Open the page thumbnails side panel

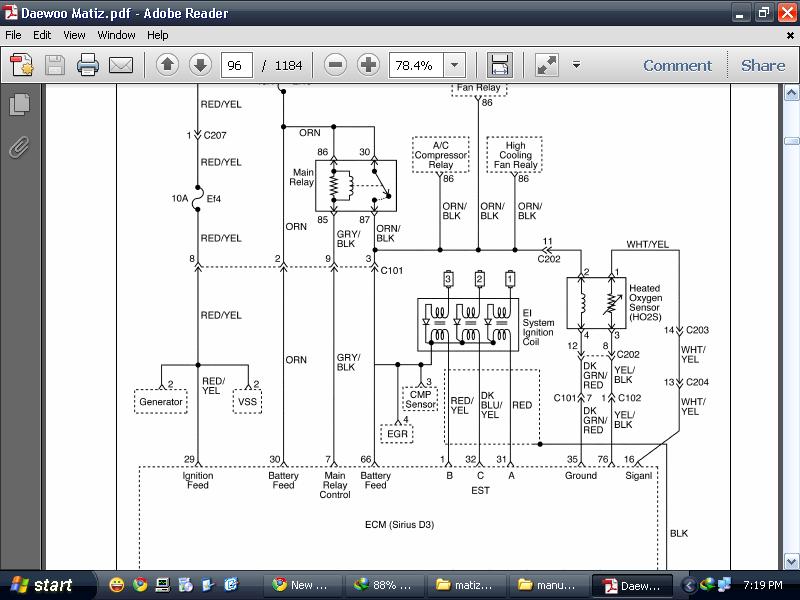coord(18,104)
